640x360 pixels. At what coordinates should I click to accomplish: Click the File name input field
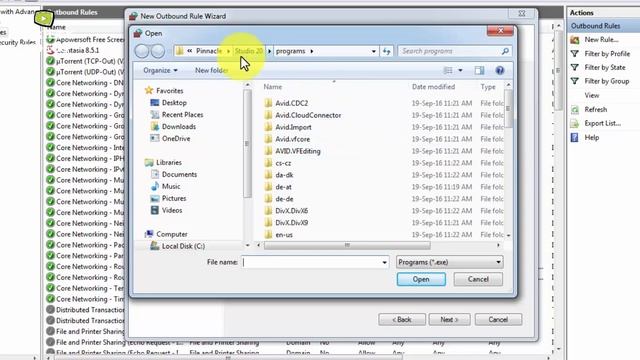click(x=311, y=262)
